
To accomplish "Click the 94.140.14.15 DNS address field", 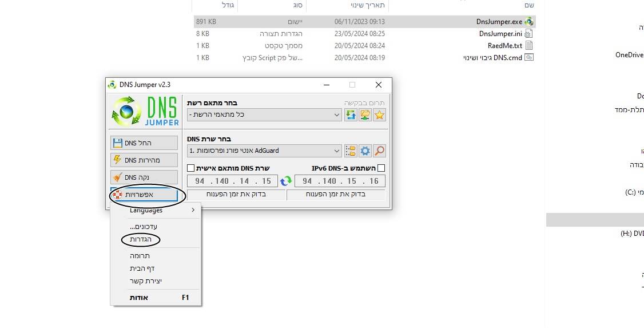I will (233, 181).
